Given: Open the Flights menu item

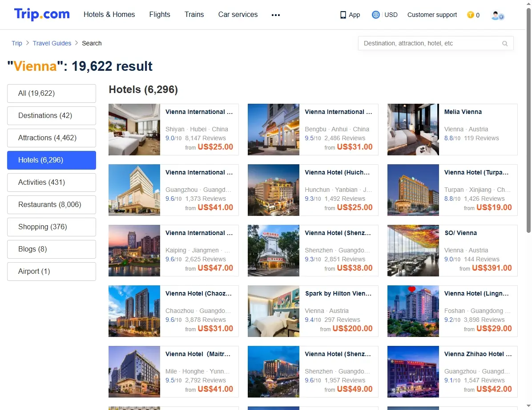Looking at the screenshot, I should coord(159,15).
